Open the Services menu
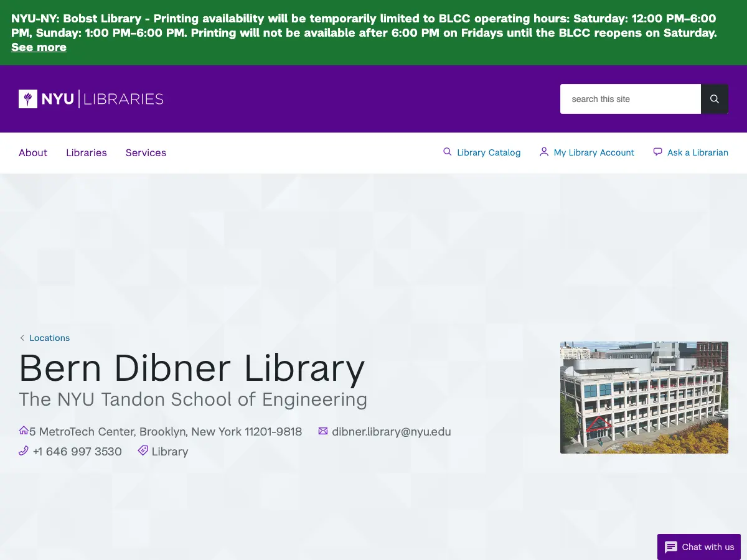The height and width of the screenshot is (560, 747). [x=146, y=152]
